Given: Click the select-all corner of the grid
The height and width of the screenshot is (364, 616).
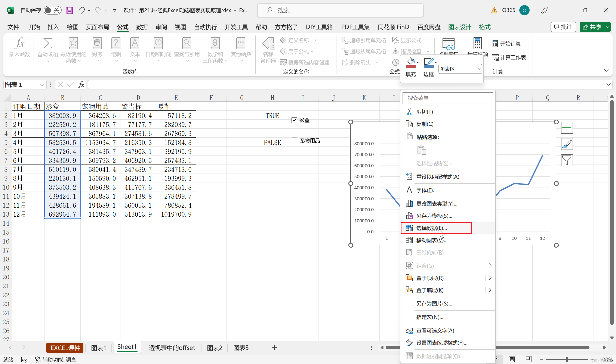Looking at the screenshot, I should click(8, 98).
